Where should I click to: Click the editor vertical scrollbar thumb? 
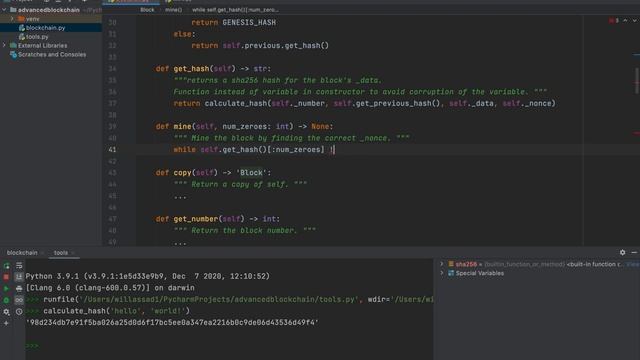pos(637,80)
